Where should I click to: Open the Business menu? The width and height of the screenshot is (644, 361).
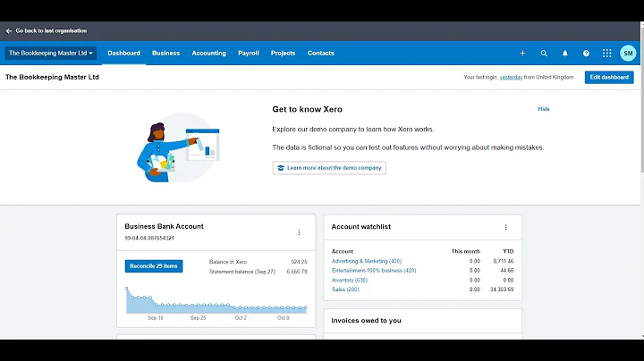(x=166, y=54)
